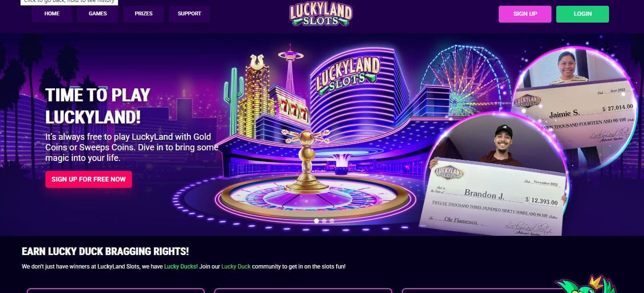Open the GAMES menu item
The height and width of the screenshot is (293, 644).
tap(98, 14)
